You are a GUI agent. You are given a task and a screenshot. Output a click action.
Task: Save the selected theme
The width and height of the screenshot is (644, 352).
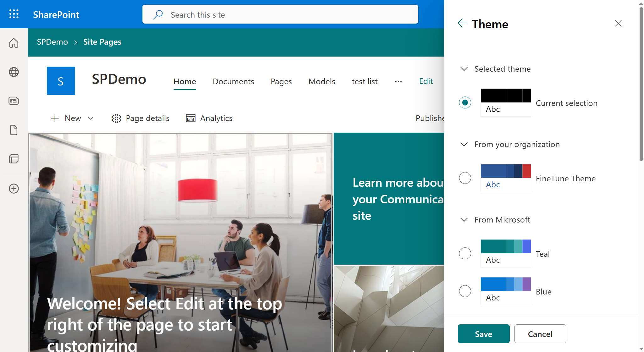point(483,334)
